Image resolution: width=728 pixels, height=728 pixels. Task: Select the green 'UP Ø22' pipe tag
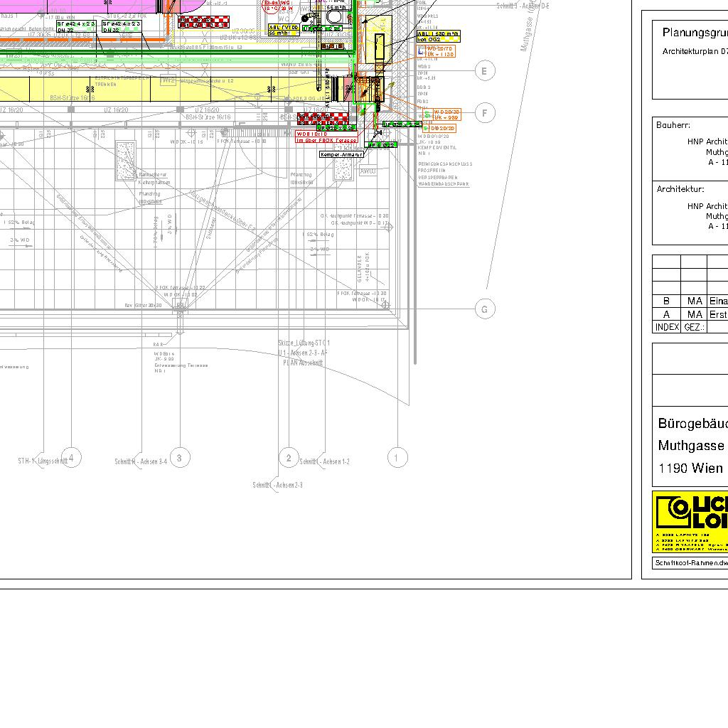click(x=381, y=145)
